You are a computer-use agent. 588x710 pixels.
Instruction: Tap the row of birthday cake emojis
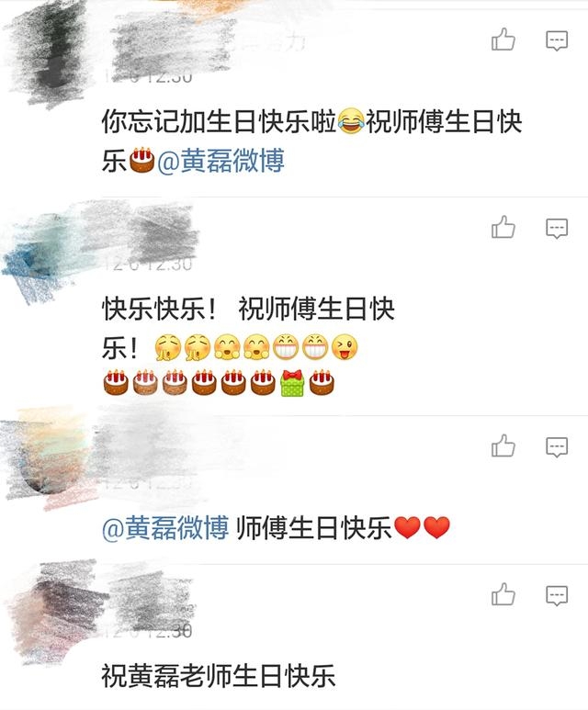(219, 383)
